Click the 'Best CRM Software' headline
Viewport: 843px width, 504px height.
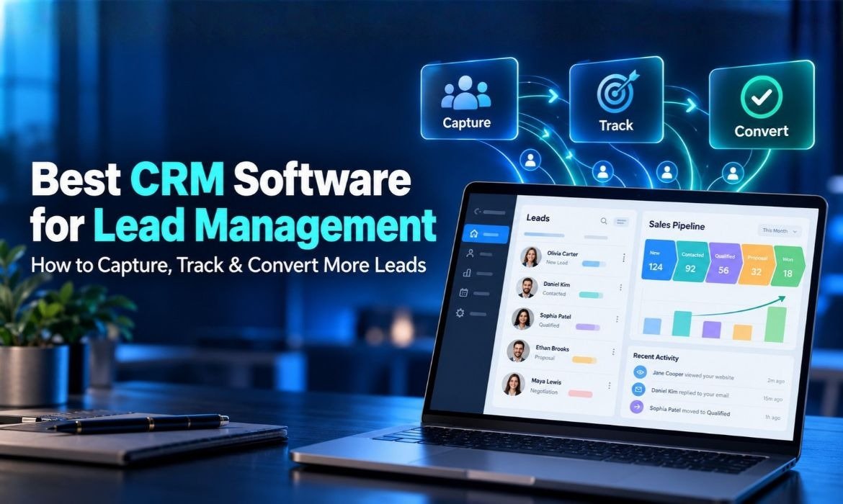click(x=221, y=179)
